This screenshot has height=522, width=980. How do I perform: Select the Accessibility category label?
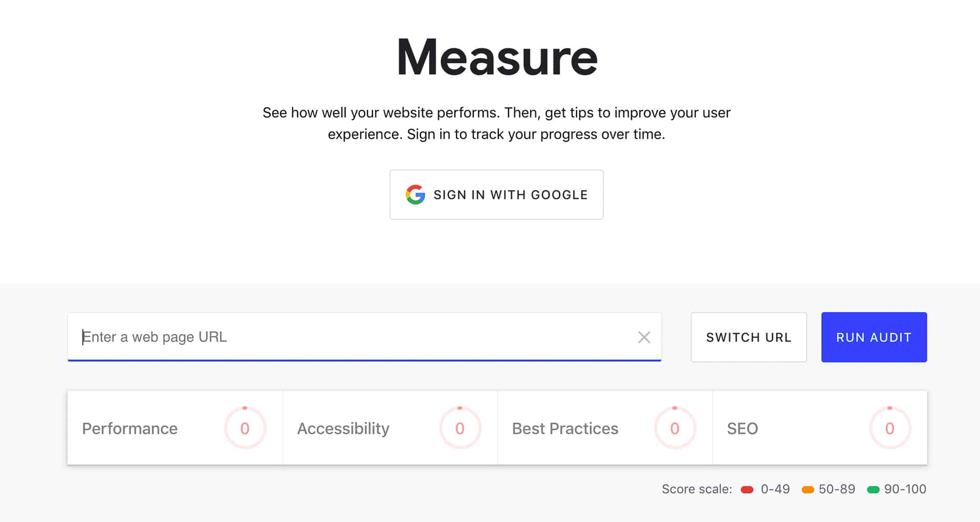[x=343, y=428]
